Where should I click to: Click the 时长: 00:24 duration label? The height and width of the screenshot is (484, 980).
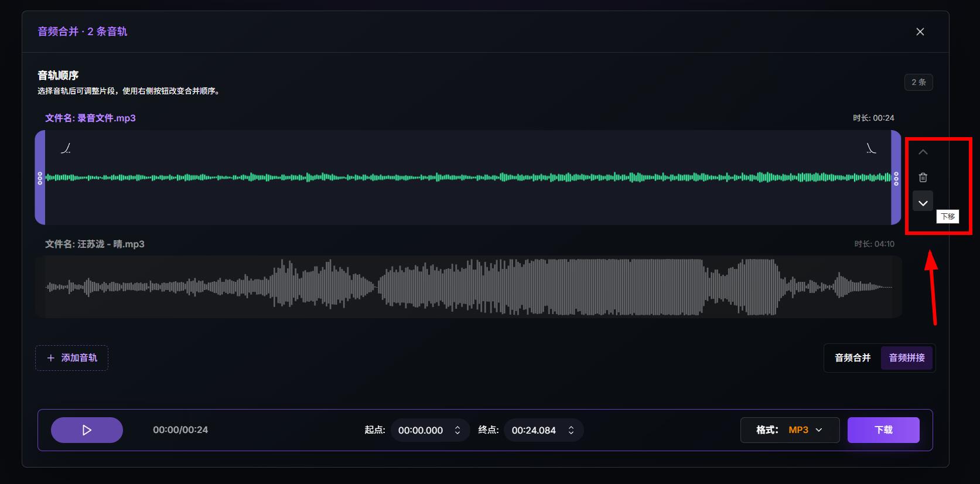(873, 118)
